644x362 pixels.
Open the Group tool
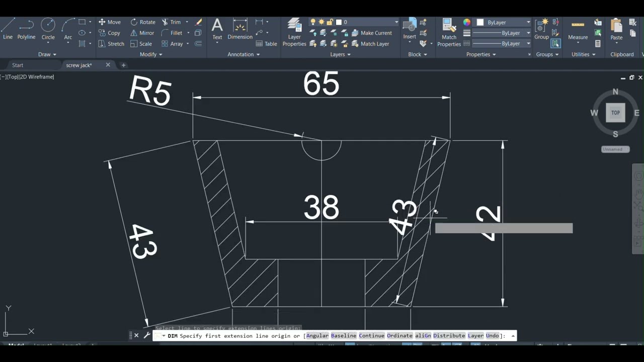541,29
